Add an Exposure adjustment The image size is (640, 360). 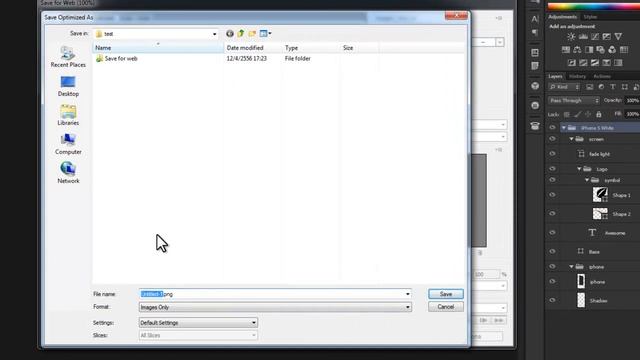click(x=607, y=37)
